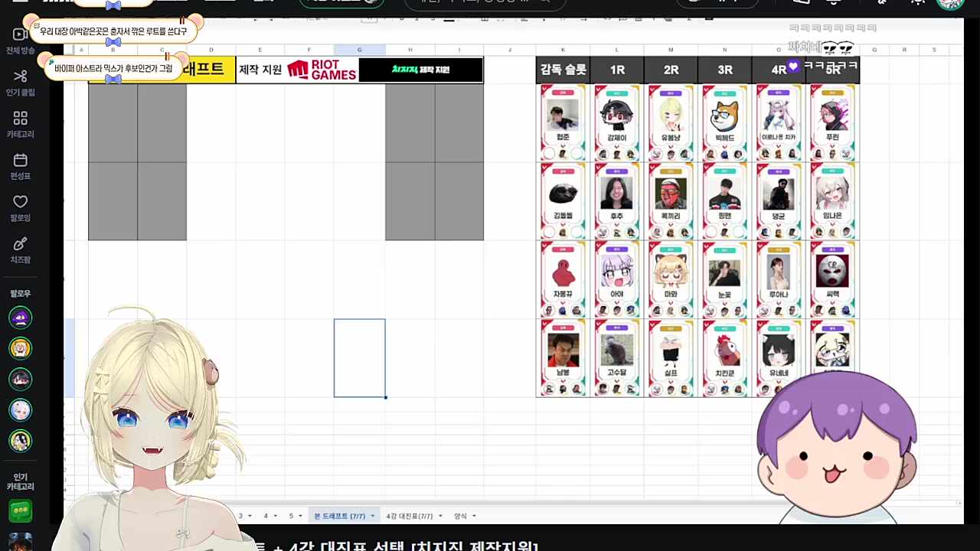The height and width of the screenshot is (551, 980).
Task: Select the 씨맥 player card
Action: tap(832, 279)
